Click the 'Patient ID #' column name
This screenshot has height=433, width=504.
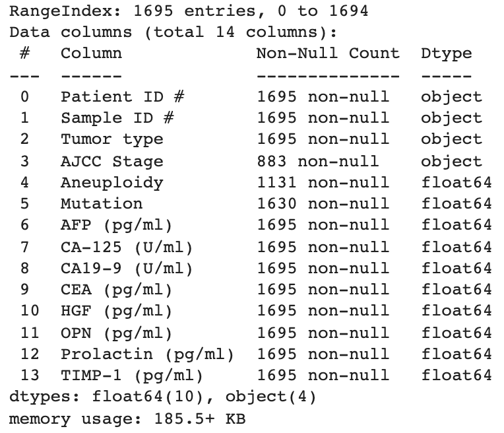coord(123,97)
